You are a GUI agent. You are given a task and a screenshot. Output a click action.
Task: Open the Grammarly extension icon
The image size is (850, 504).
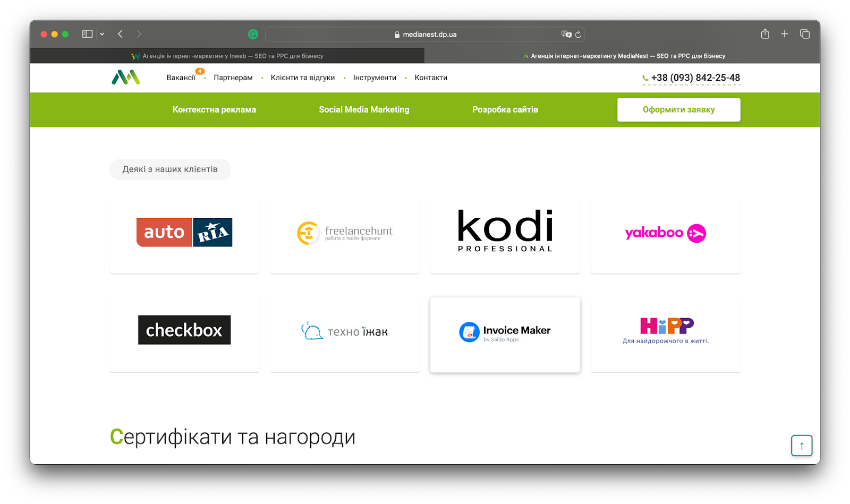tap(253, 34)
